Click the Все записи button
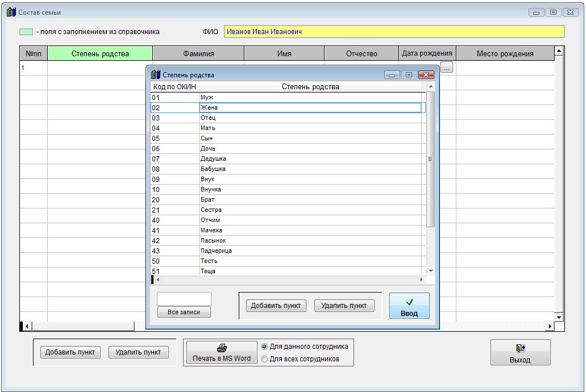Screen dimensions: 586x392 pos(184,312)
